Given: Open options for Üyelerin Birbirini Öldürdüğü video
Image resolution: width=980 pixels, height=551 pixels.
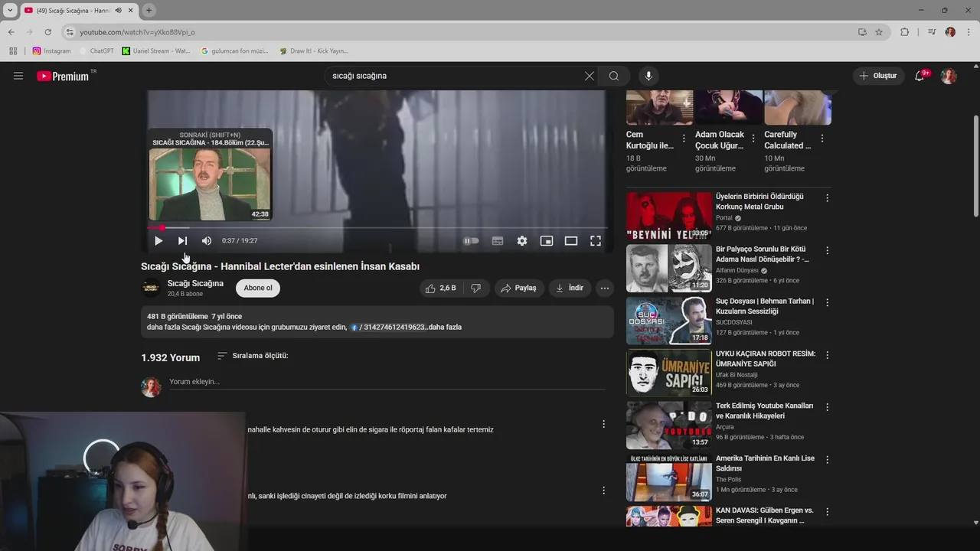Looking at the screenshot, I should [827, 197].
